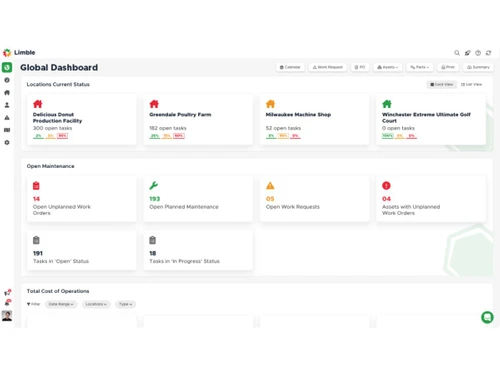Open the user profile avatar photo
This screenshot has width=500, height=375.
tap(7, 316)
